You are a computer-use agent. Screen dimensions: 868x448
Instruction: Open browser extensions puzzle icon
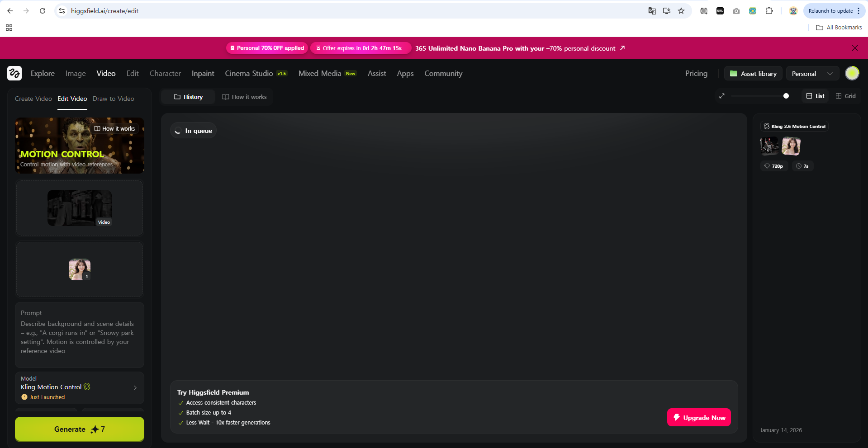pyautogui.click(x=769, y=11)
